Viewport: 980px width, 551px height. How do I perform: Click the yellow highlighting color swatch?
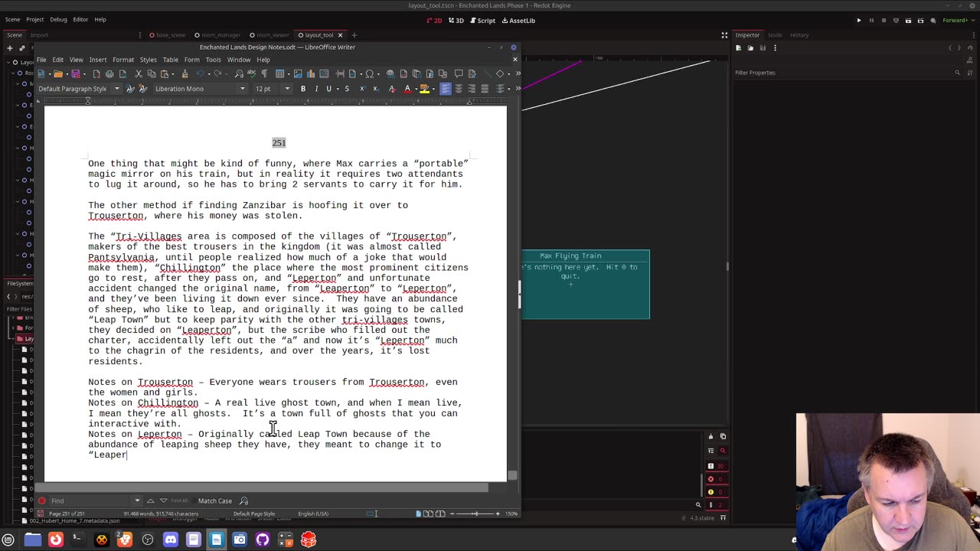coord(424,89)
